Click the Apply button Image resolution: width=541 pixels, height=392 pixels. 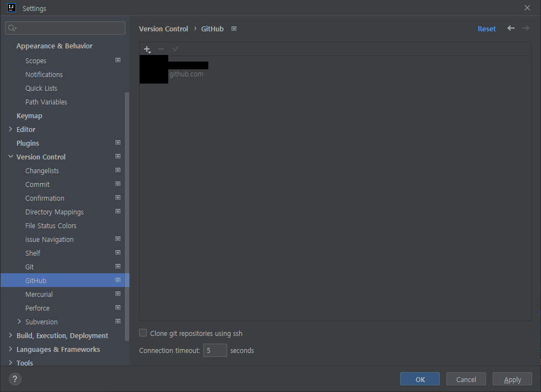512,379
